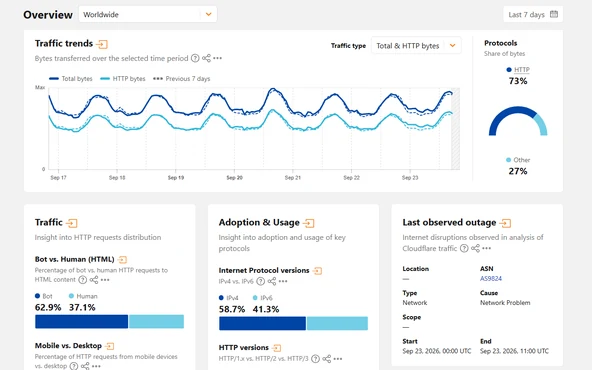Image resolution: width=592 pixels, height=370 pixels.
Task: Click the Internet Protocol versions heading
Action: [x=264, y=270]
